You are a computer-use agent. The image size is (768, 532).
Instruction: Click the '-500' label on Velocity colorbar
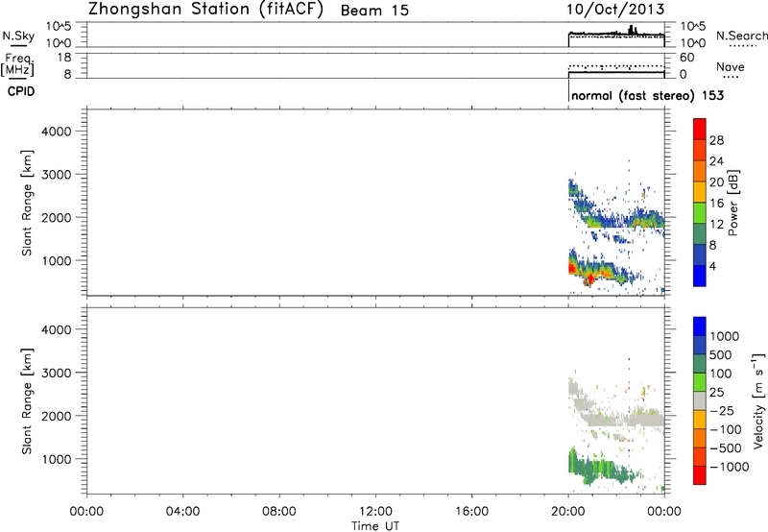(x=726, y=447)
